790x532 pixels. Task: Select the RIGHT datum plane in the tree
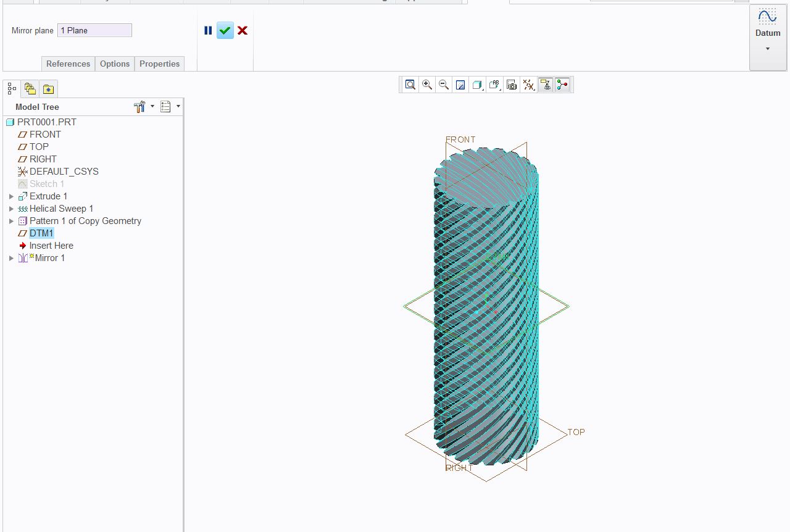(43, 159)
